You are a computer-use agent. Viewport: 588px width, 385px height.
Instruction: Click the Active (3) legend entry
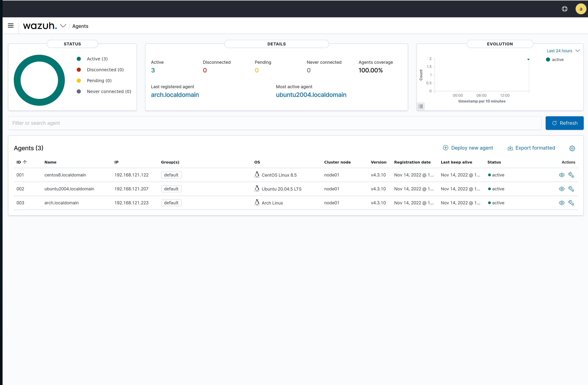click(x=92, y=59)
